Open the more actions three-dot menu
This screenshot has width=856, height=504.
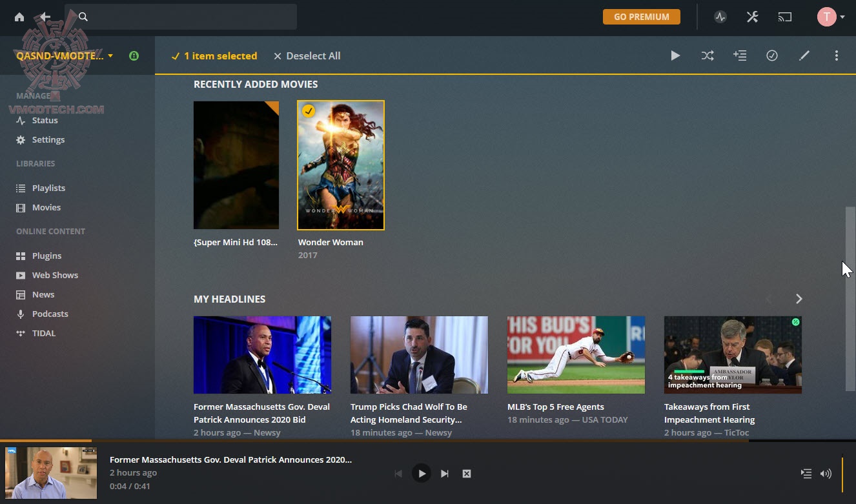[x=837, y=55]
